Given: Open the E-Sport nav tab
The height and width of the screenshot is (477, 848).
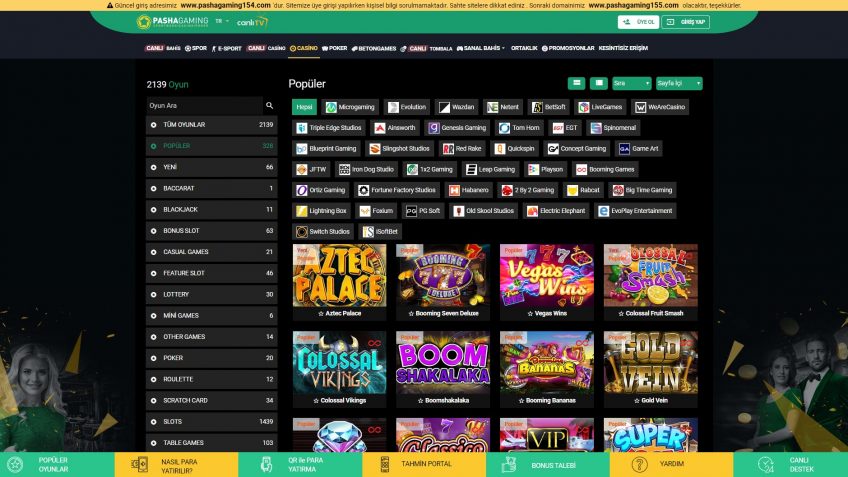Looking at the screenshot, I should [x=227, y=48].
